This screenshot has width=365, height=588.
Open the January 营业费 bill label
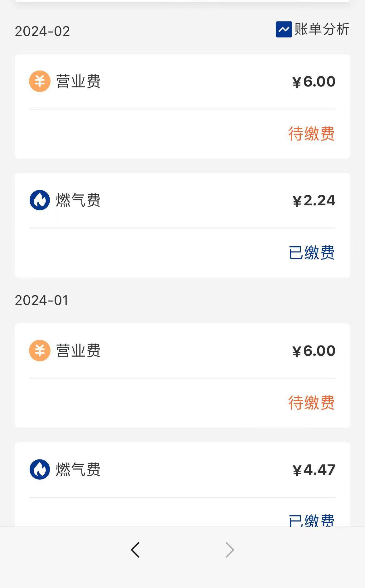[x=78, y=350]
